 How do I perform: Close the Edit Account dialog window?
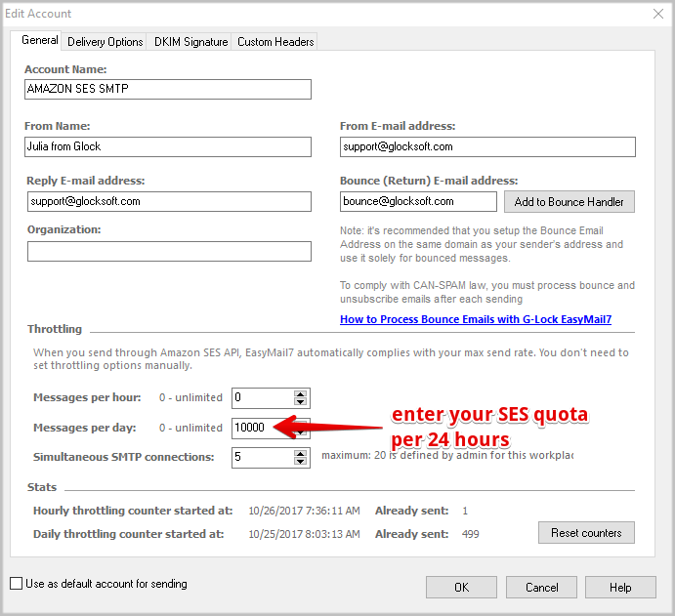tap(658, 14)
